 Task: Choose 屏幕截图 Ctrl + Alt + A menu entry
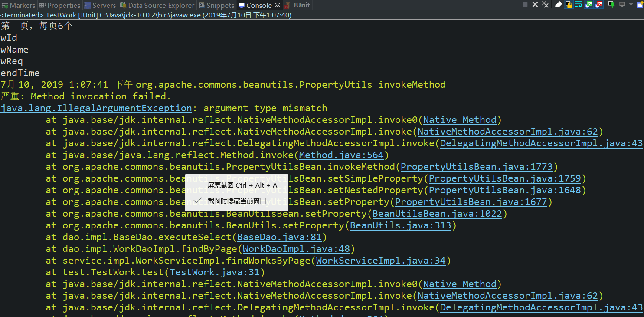(x=236, y=185)
